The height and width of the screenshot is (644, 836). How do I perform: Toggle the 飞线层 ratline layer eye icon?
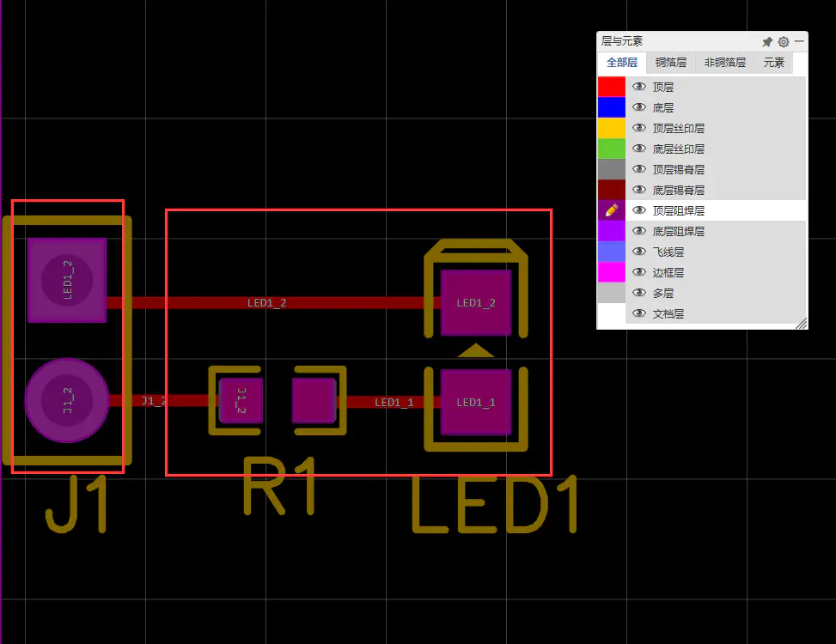pyautogui.click(x=638, y=252)
